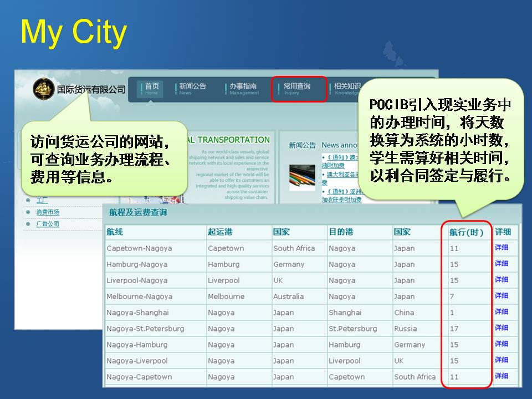Open the 办事指南 Management tab
The image size is (532, 399).
click(243, 89)
